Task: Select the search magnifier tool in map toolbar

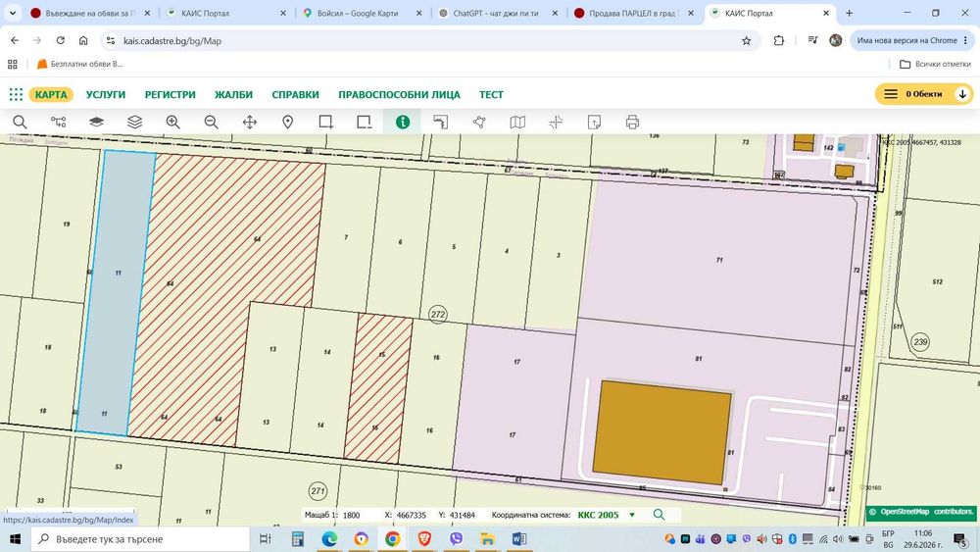Action: coord(20,122)
